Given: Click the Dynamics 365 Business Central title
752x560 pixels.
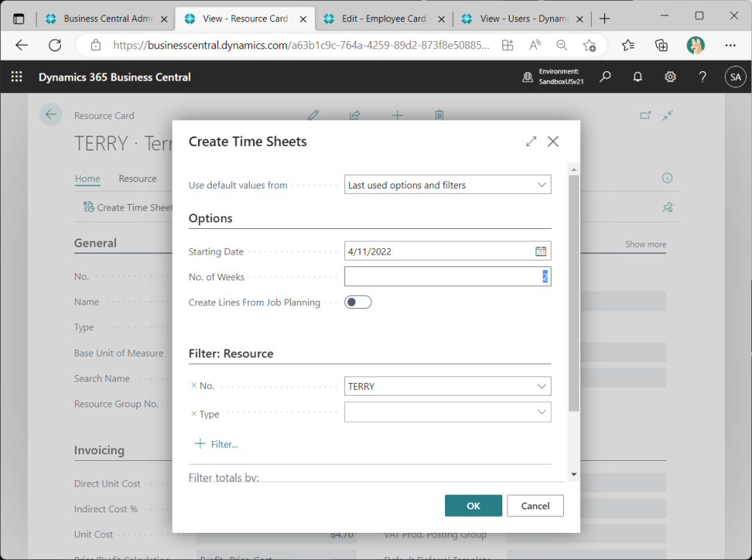Looking at the screenshot, I should pyautogui.click(x=115, y=77).
